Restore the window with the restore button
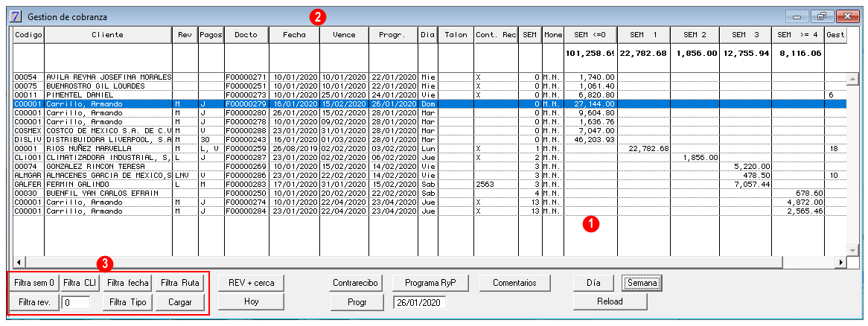 (822, 16)
